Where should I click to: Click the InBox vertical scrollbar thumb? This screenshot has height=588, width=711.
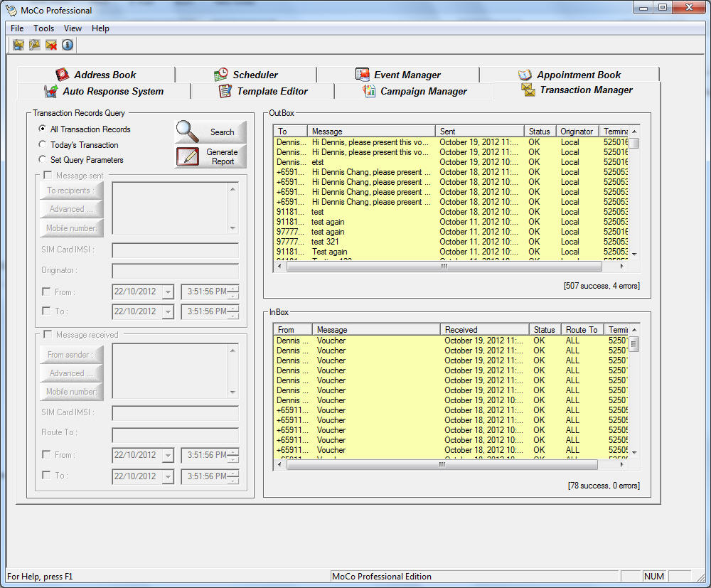(x=634, y=344)
